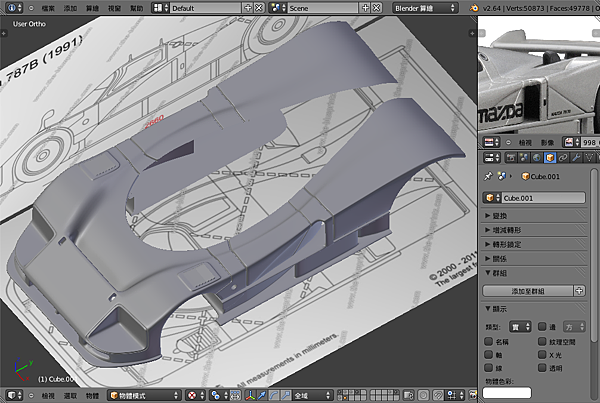600x403 pixels.
Task: Switch to Object Data triangle tab
Action: pos(589,157)
